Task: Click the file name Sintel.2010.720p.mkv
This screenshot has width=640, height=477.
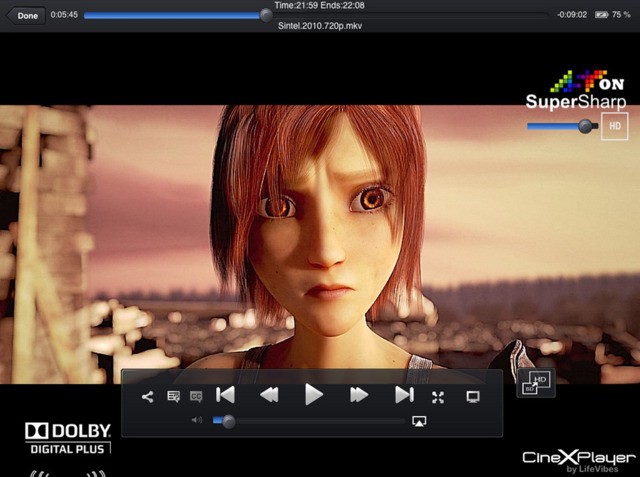Action: point(320,26)
